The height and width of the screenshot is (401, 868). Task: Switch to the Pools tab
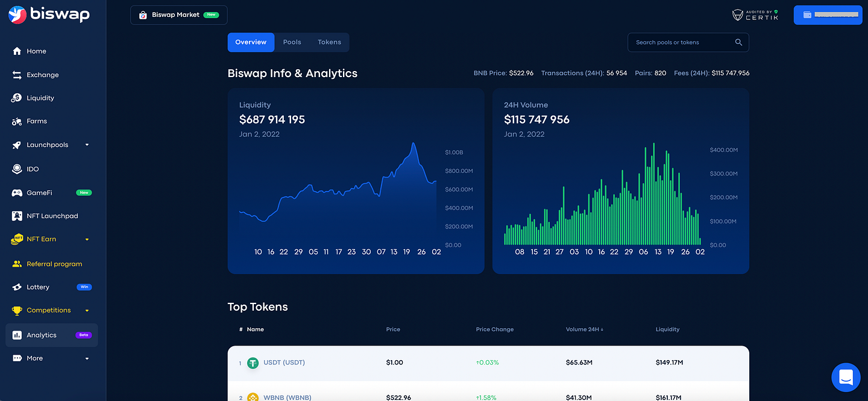pyautogui.click(x=292, y=42)
